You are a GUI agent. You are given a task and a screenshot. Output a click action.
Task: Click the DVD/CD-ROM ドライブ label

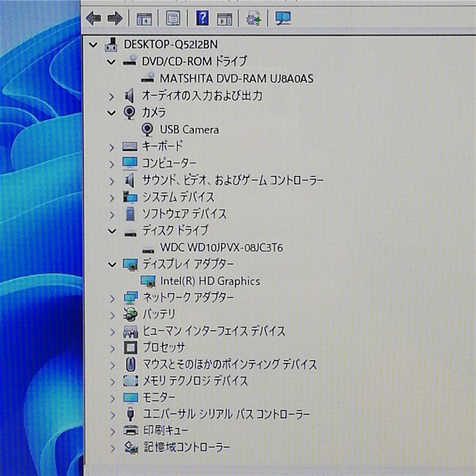194,61
